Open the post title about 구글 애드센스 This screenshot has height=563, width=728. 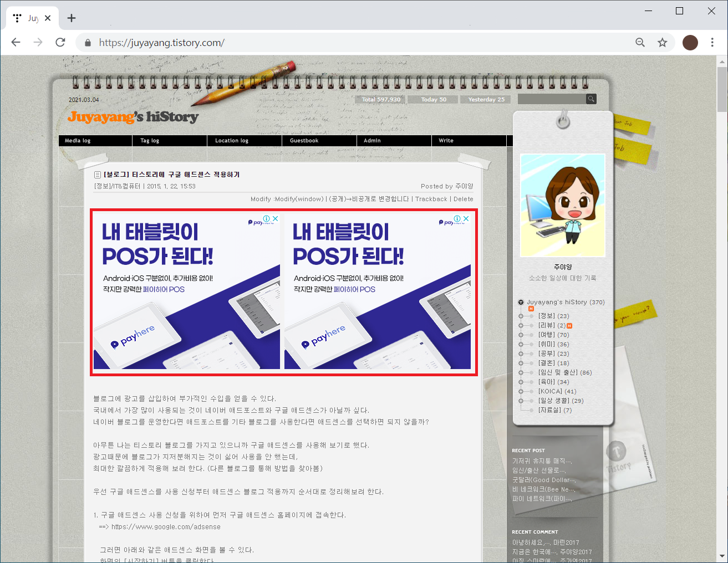pyautogui.click(x=172, y=175)
